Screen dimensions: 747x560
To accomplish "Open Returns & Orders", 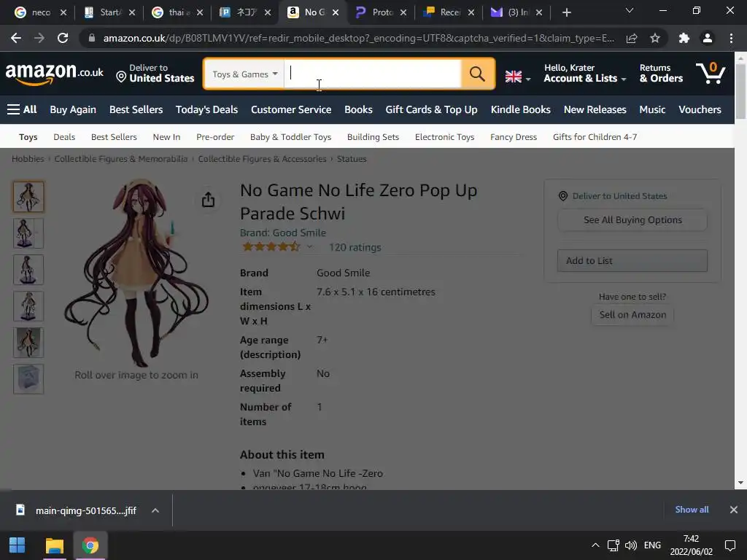I will (x=661, y=74).
